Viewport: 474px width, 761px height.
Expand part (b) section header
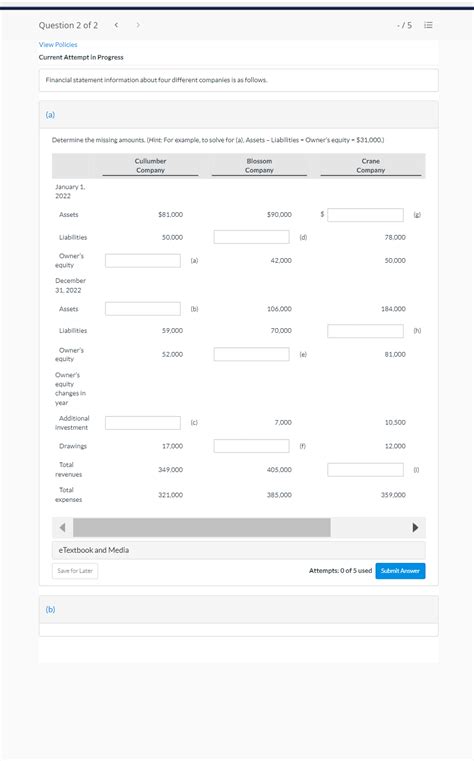(x=238, y=610)
